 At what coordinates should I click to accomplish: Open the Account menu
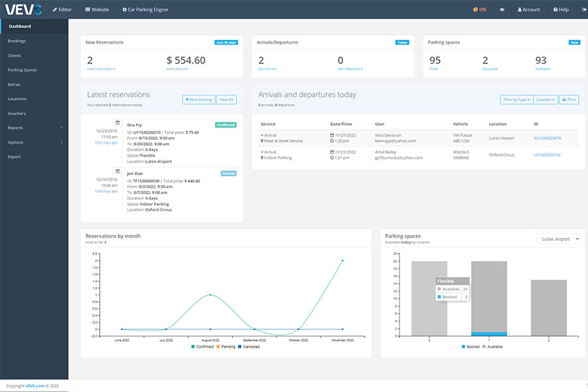coord(529,9)
